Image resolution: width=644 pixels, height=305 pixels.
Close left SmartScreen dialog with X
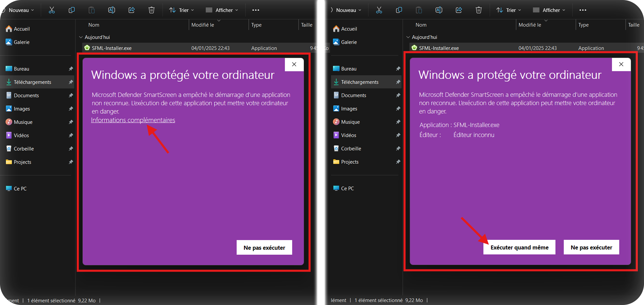tap(294, 65)
